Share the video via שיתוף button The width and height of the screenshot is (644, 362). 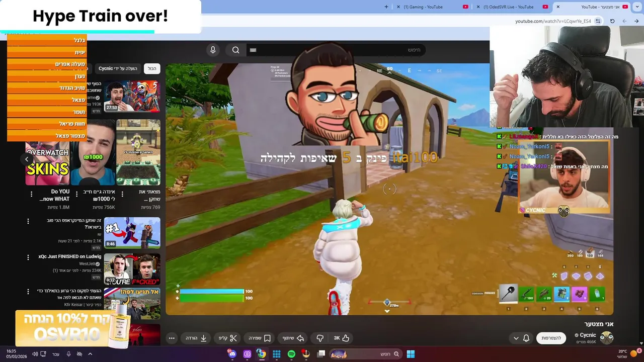point(293,338)
